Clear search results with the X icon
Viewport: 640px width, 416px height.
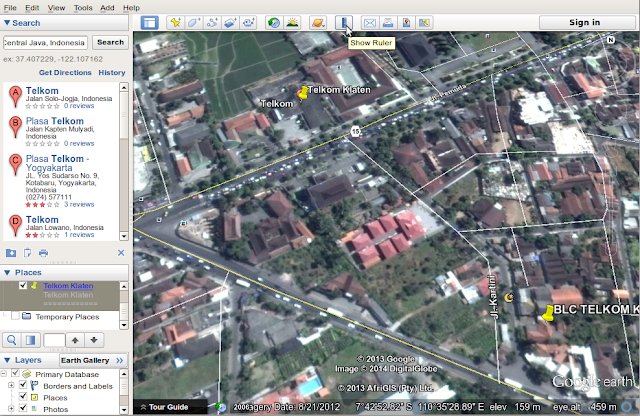[x=121, y=253]
